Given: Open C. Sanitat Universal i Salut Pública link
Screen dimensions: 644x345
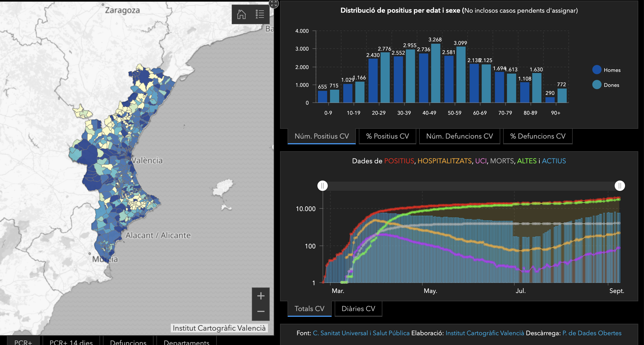Looking at the screenshot, I should 361,333.
